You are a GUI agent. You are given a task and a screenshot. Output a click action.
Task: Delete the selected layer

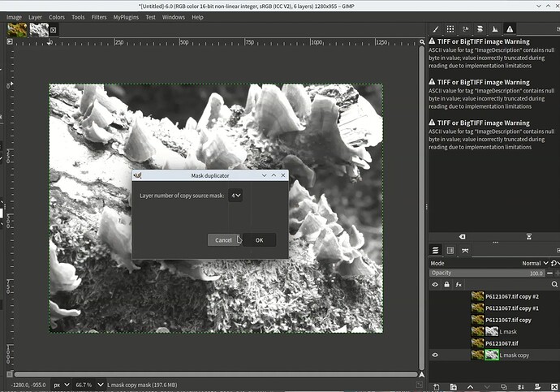pos(554,387)
